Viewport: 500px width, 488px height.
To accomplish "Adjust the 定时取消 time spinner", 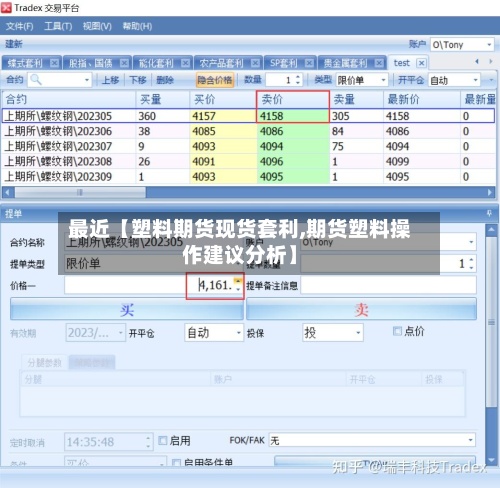I will pyautogui.click(x=148, y=442).
